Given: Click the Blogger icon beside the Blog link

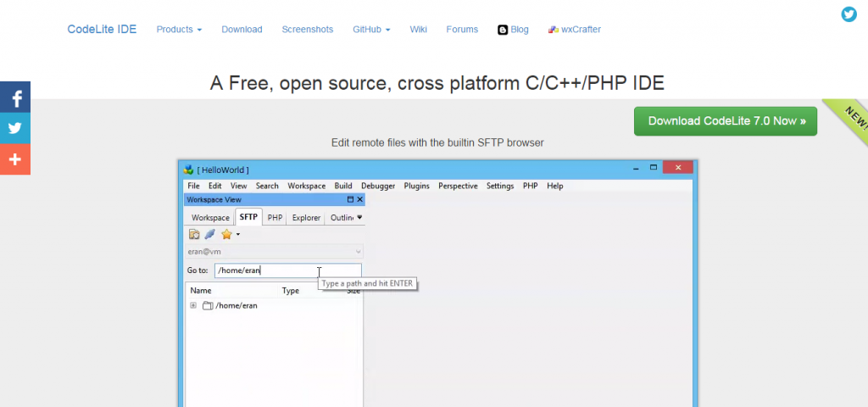Looking at the screenshot, I should [x=503, y=30].
